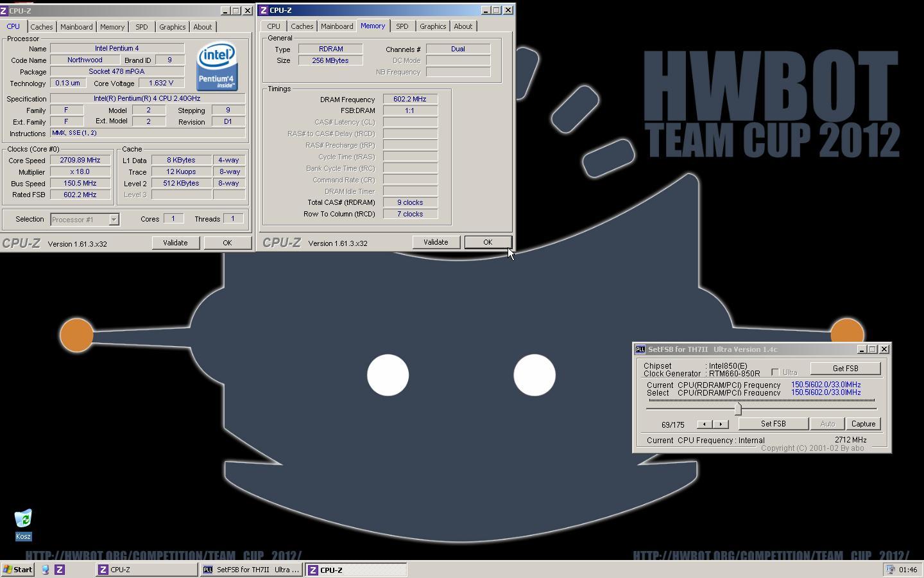The width and height of the screenshot is (924, 578).
Task: Click the DRAM Frequency 602.2 MHz field
Action: (x=410, y=100)
